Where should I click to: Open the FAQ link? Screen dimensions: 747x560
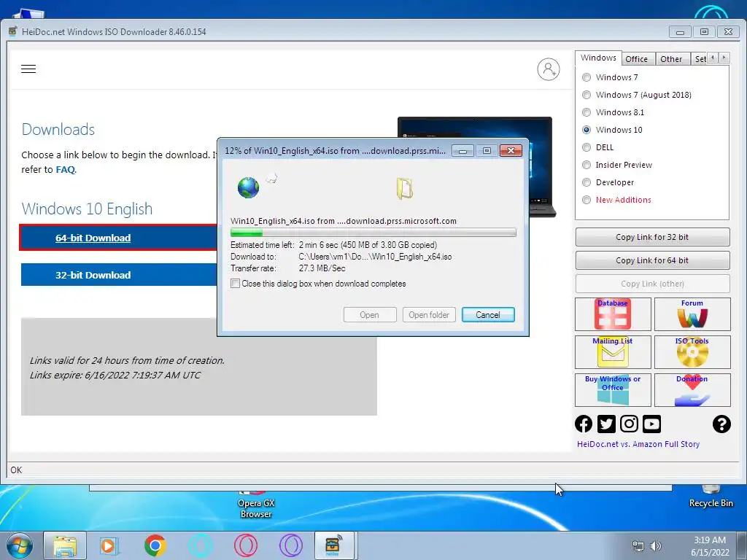click(x=65, y=169)
